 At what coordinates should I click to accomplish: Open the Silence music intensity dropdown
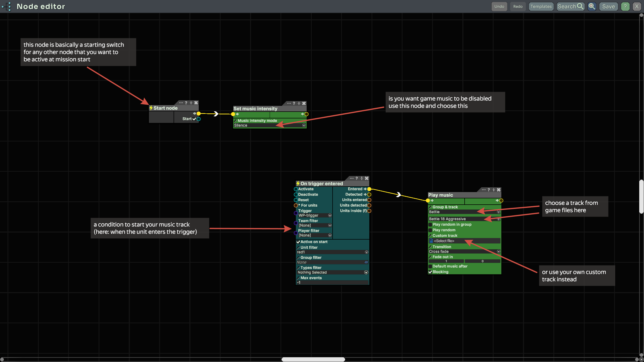(x=304, y=125)
